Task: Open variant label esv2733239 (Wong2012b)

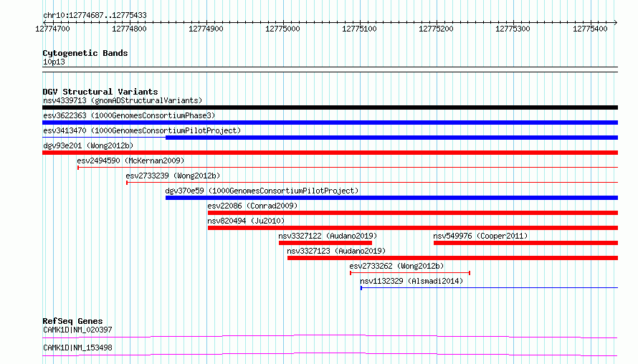Action: (x=173, y=176)
